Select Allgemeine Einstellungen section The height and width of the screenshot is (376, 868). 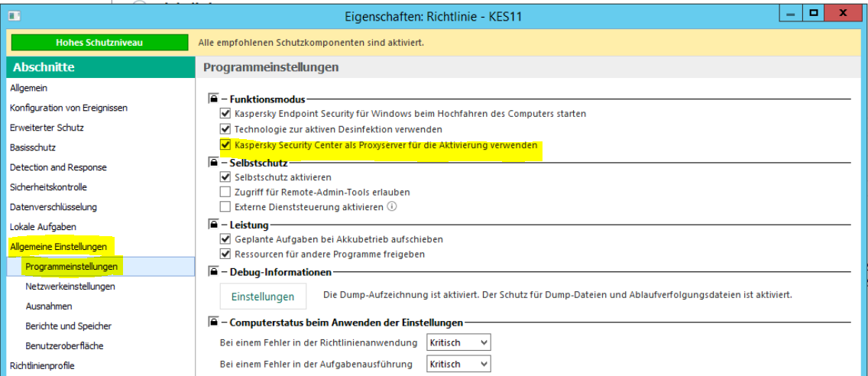(x=58, y=246)
